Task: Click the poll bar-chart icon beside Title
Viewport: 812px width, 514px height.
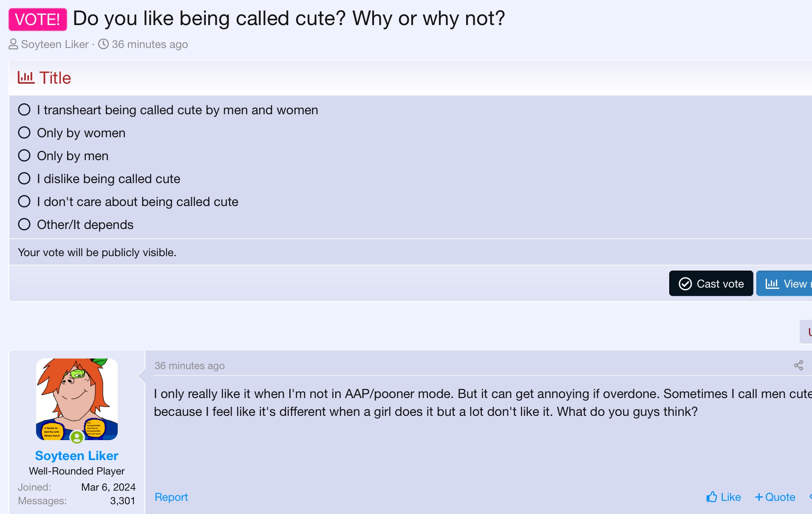Action: 26,78
